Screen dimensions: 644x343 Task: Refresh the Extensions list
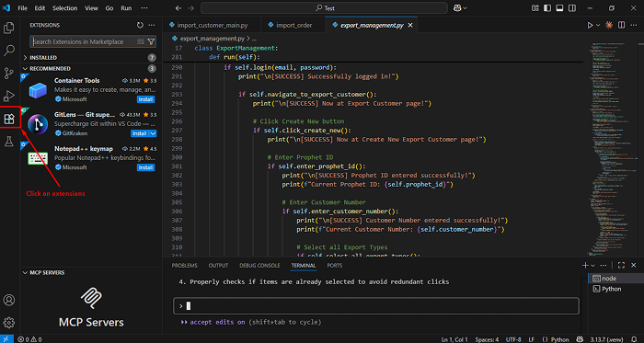click(x=140, y=25)
